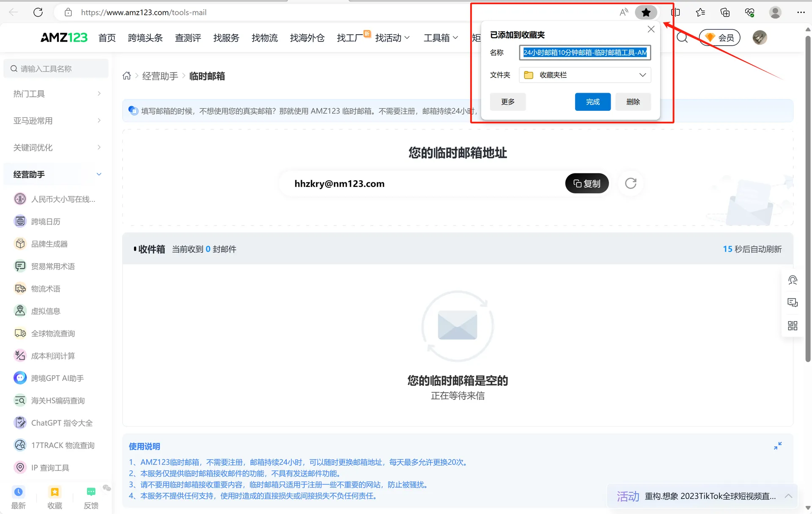Image resolution: width=812 pixels, height=514 pixels.
Task: Open the chat feedback icon on right sidebar
Action: [x=793, y=302]
